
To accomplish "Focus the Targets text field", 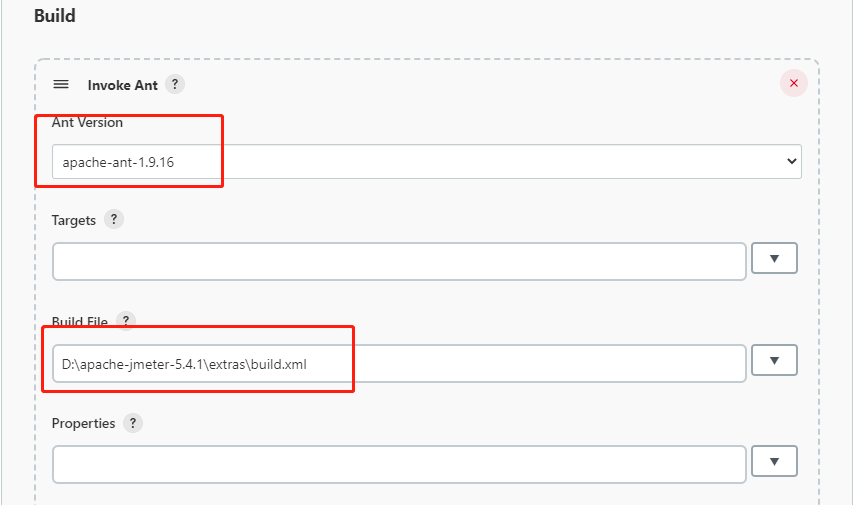I will point(398,261).
